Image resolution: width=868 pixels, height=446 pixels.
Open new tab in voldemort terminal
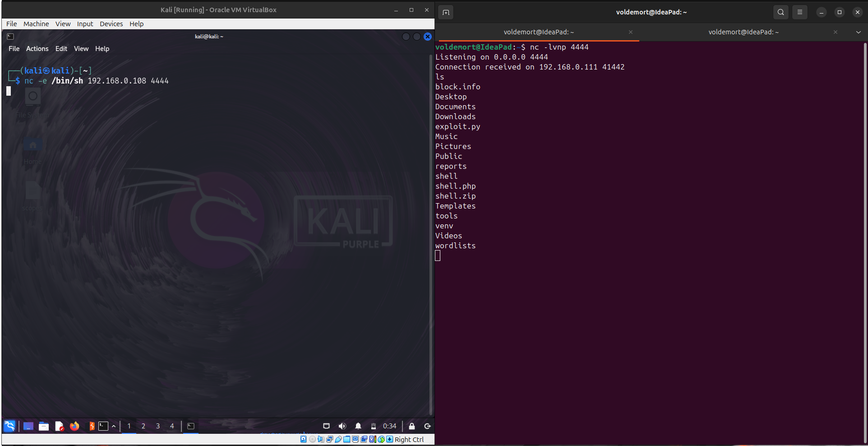446,13
